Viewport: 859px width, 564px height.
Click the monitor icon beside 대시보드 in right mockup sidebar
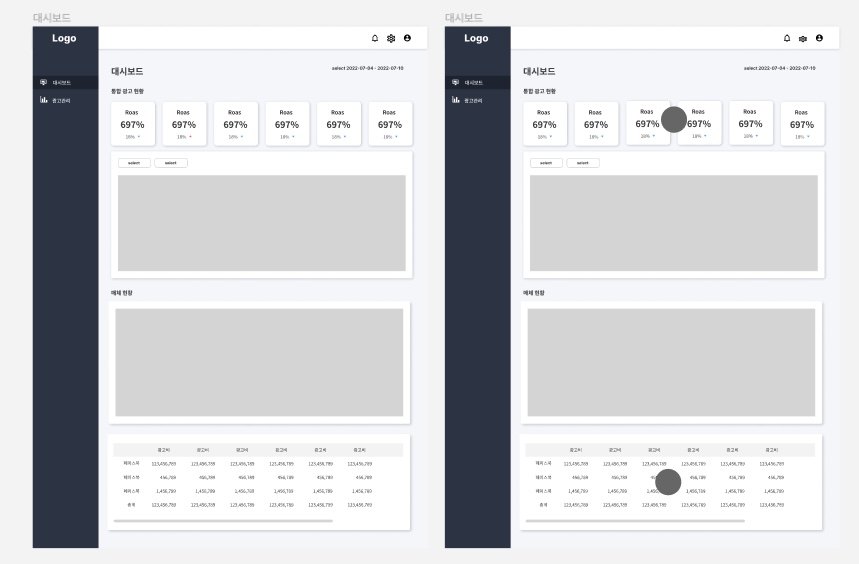455,82
